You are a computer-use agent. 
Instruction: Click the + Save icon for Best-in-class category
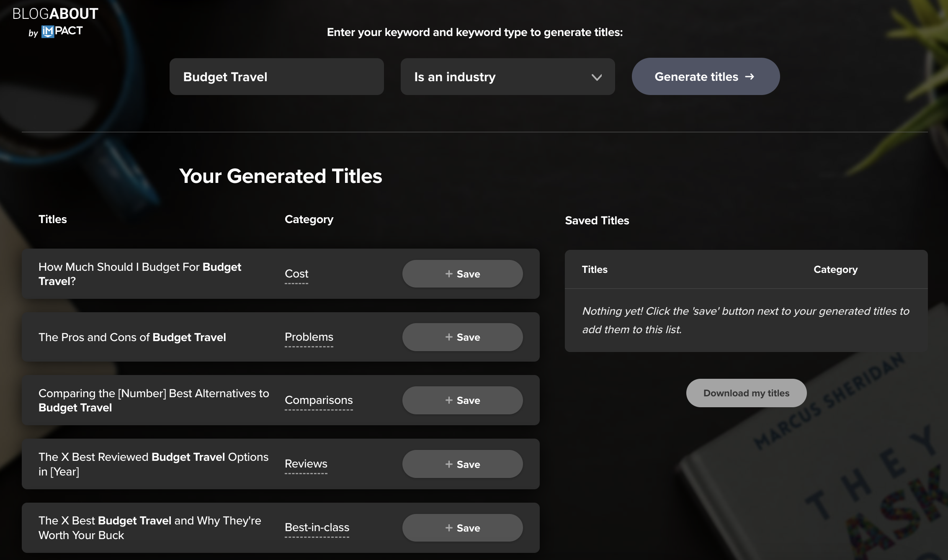(x=463, y=527)
